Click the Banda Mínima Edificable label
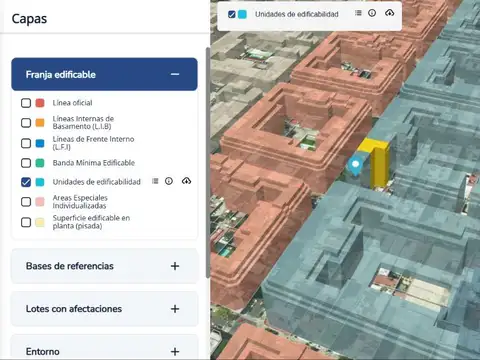The image size is (480, 360). pos(94,163)
